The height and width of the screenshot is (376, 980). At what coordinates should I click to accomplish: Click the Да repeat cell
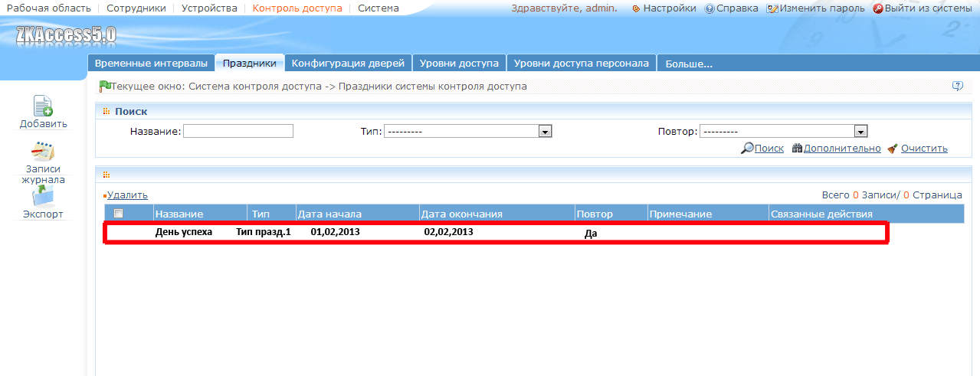click(x=591, y=234)
